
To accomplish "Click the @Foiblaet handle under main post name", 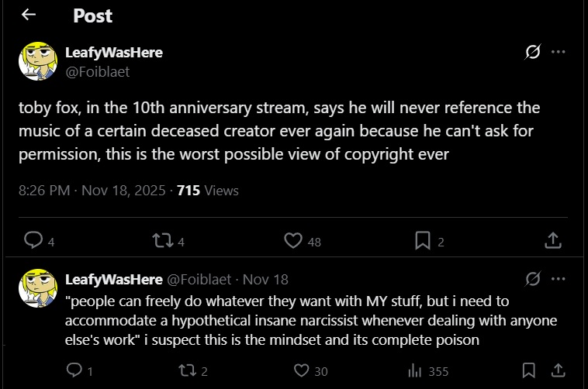I will click(98, 71).
